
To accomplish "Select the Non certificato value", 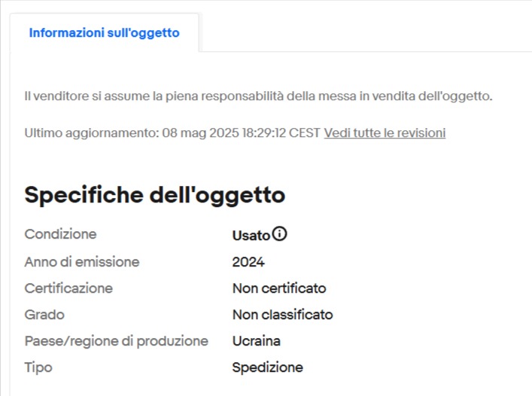I will [279, 288].
